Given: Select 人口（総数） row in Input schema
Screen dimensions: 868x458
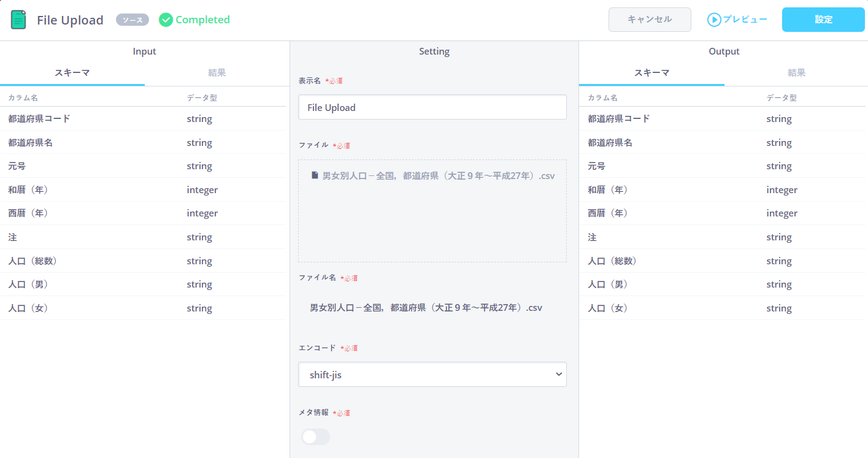Looking at the screenshot, I should [143, 261].
